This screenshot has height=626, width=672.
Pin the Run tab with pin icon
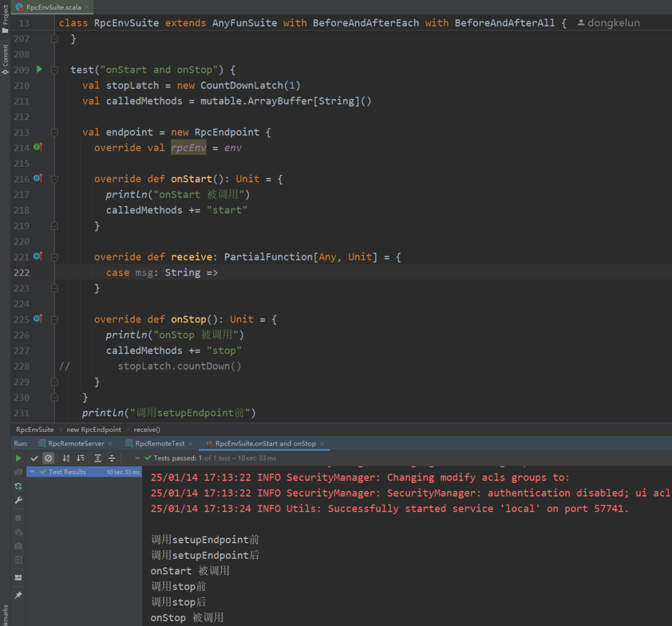pos(19,596)
